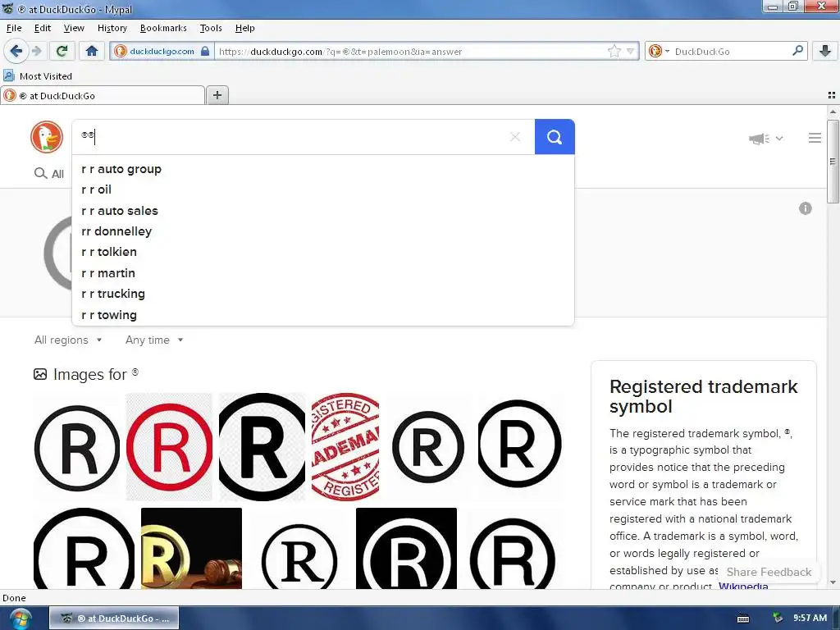Open the megaphone spread menu
This screenshot has width=840, height=630.
(x=765, y=139)
